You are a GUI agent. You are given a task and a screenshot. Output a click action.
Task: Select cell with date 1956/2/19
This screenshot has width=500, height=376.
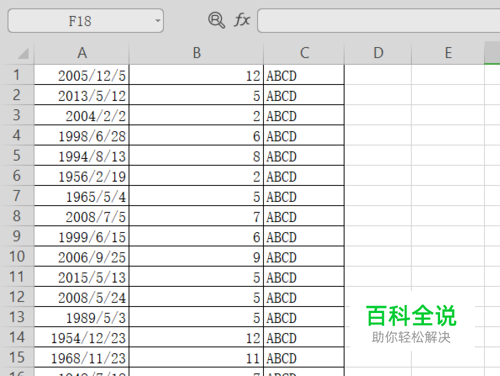(82, 176)
